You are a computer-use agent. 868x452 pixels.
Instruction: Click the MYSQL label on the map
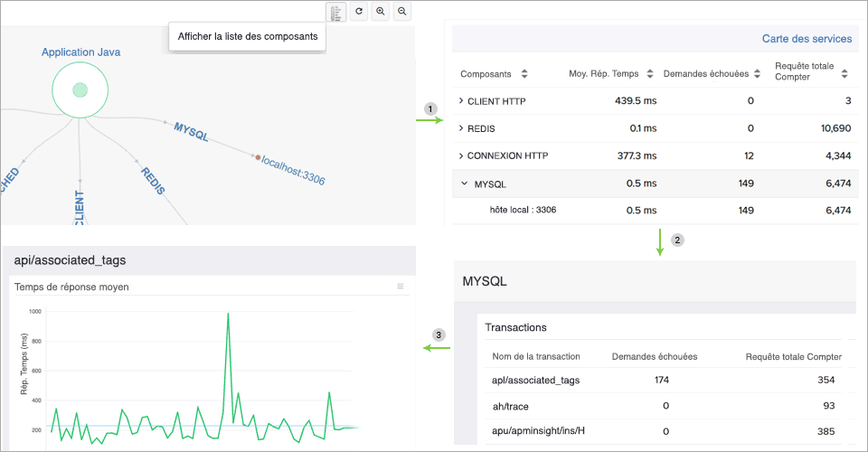[192, 132]
